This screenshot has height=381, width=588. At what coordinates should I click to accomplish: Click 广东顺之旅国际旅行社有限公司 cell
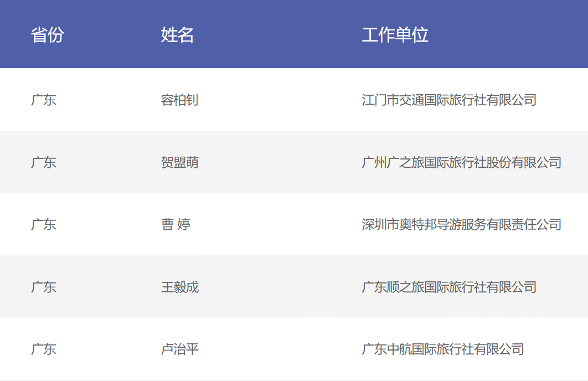pyautogui.click(x=449, y=287)
